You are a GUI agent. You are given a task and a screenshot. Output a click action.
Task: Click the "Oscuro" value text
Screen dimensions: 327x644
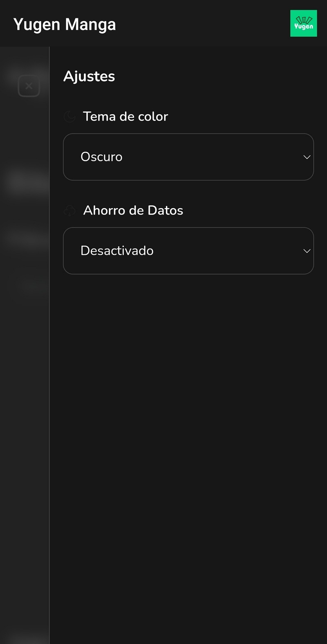click(101, 157)
